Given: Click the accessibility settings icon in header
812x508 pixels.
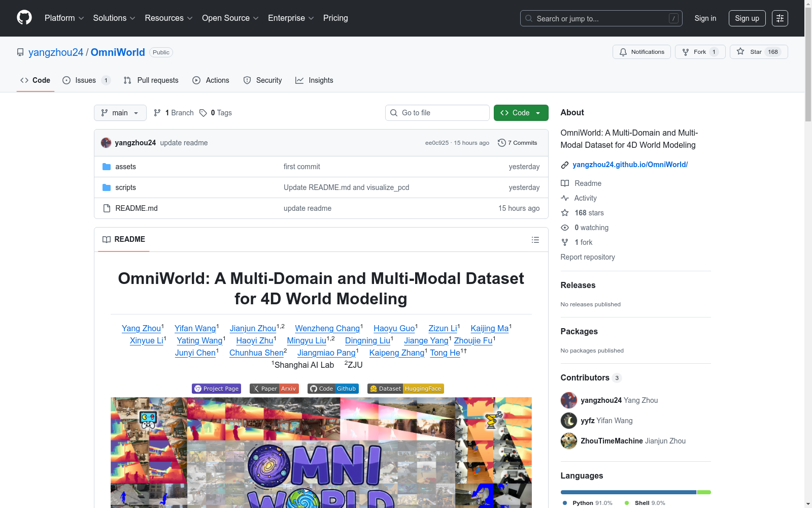Looking at the screenshot, I should pyautogui.click(x=780, y=18).
